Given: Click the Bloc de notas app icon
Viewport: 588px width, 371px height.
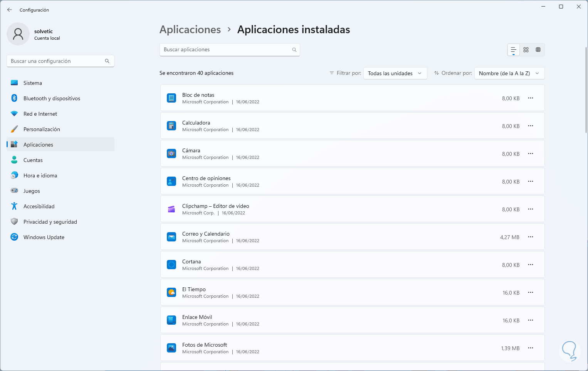Looking at the screenshot, I should pos(171,98).
